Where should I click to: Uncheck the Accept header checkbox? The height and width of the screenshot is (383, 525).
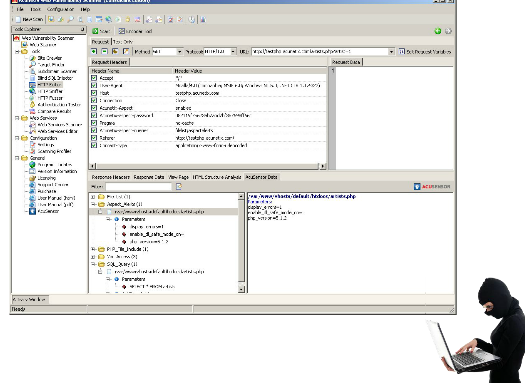(94, 78)
